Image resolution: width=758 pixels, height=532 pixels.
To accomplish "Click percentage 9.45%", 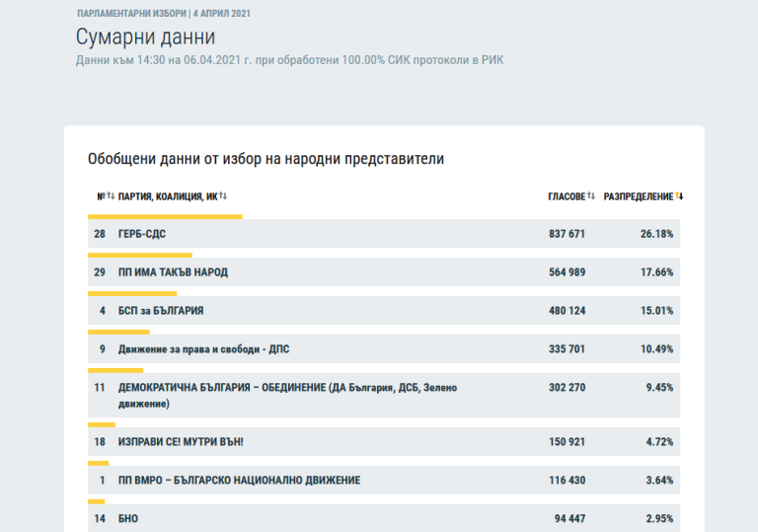I will (x=659, y=387).
